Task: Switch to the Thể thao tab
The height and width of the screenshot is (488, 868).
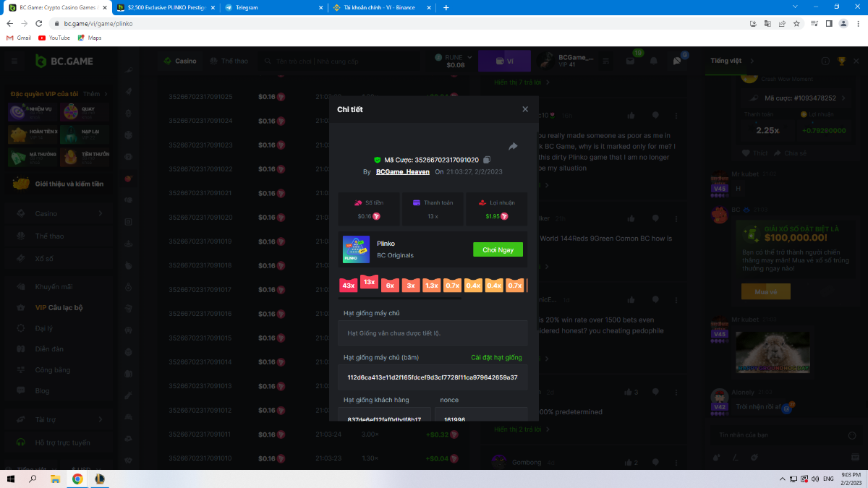Action: coord(229,61)
